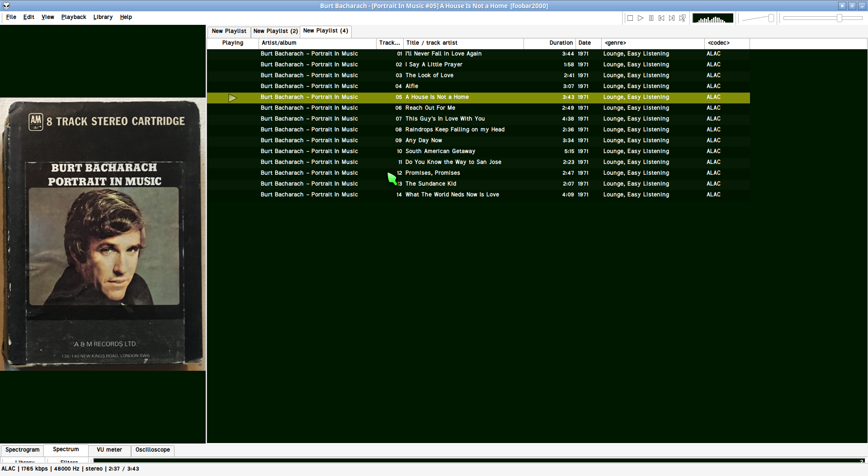Image resolution: width=868 pixels, height=476 pixels.
Task: Sort by the genre column header
Action: click(653, 43)
